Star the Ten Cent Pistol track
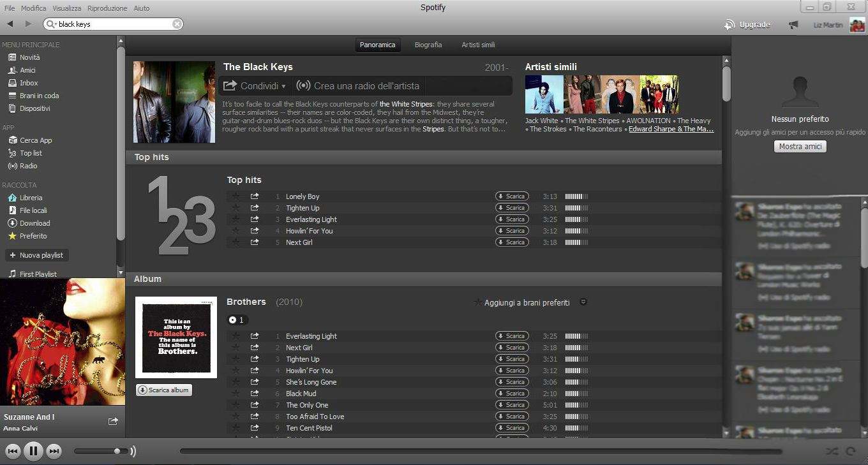This screenshot has width=868, height=465. click(236, 428)
